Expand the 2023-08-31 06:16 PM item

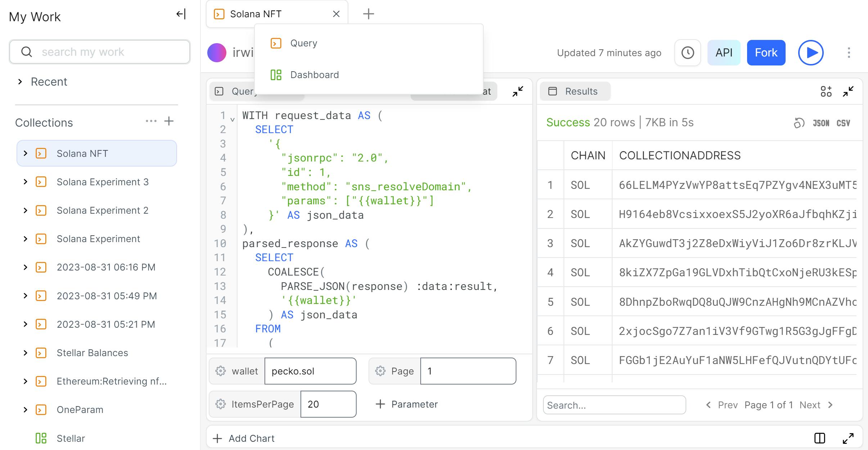(x=25, y=267)
